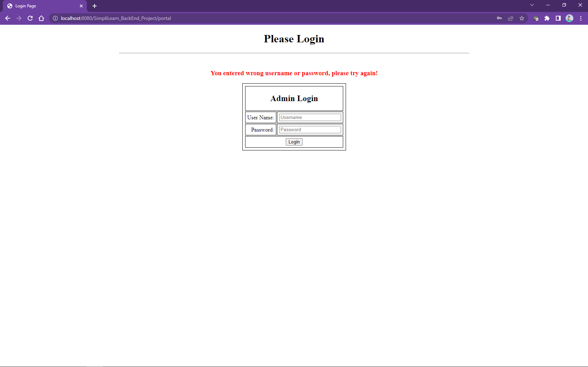
Task: Go to the browser home page
Action: tap(41, 18)
